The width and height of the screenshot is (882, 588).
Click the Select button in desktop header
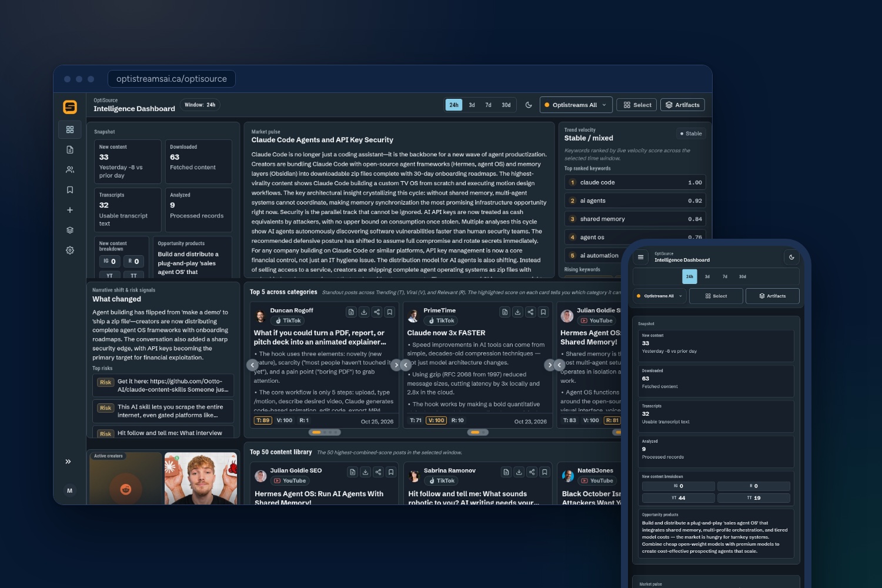click(x=637, y=105)
